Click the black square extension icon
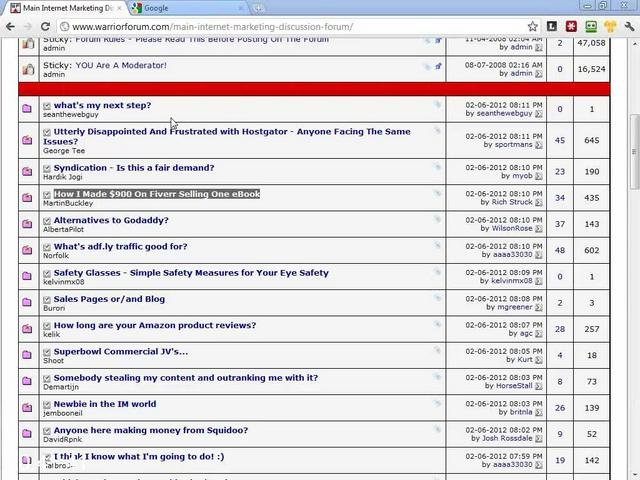The image size is (640, 480). [551, 27]
